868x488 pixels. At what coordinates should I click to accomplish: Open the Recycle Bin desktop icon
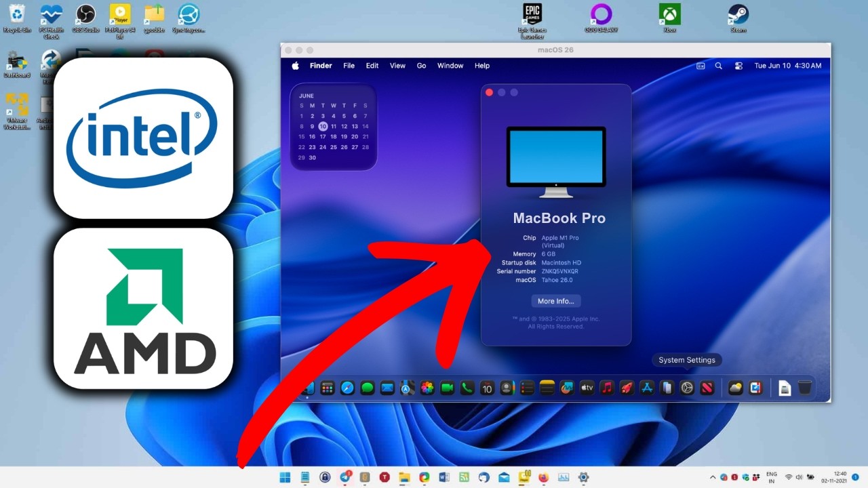[x=17, y=18]
